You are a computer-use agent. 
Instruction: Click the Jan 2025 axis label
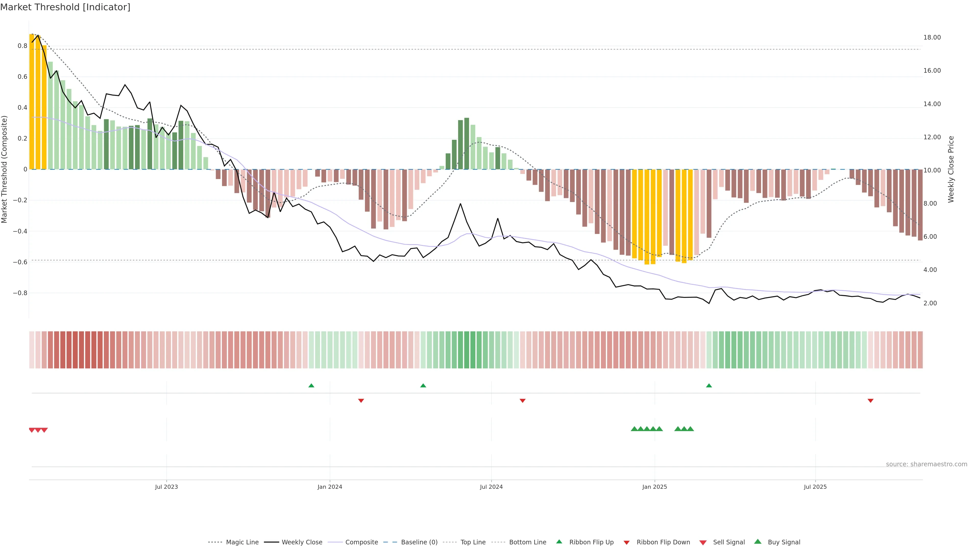(654, 487)
